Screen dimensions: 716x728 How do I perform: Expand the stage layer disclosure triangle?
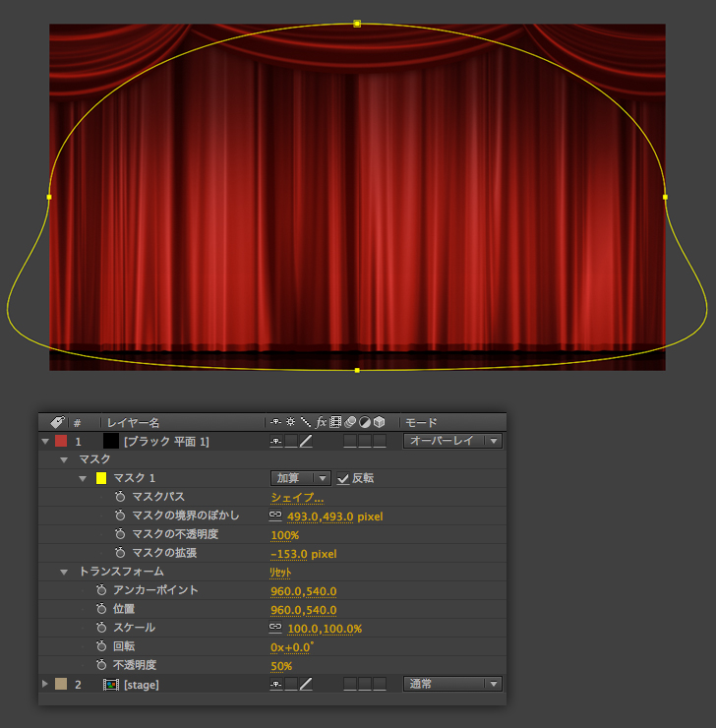tap(45, 685)
